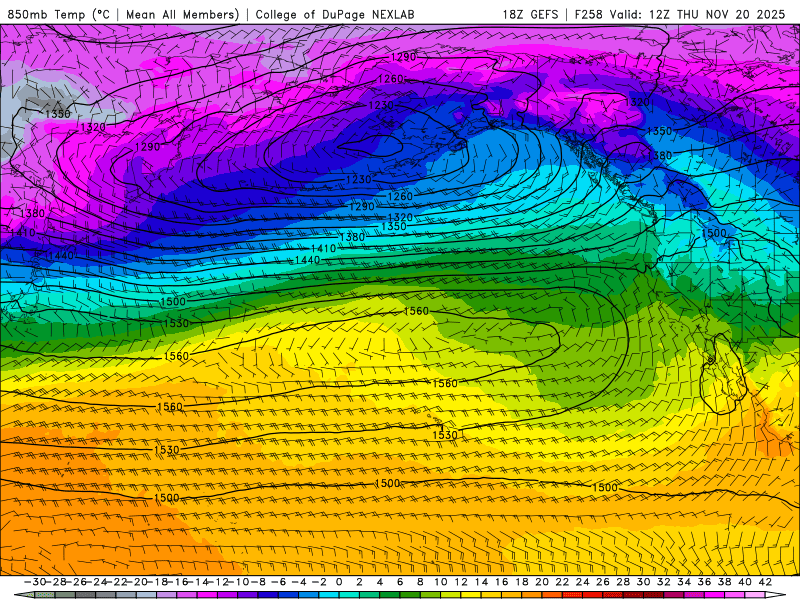800x600 pixels.
Task: Click the 10 value on the temperature legend
Action: [441, 582]
